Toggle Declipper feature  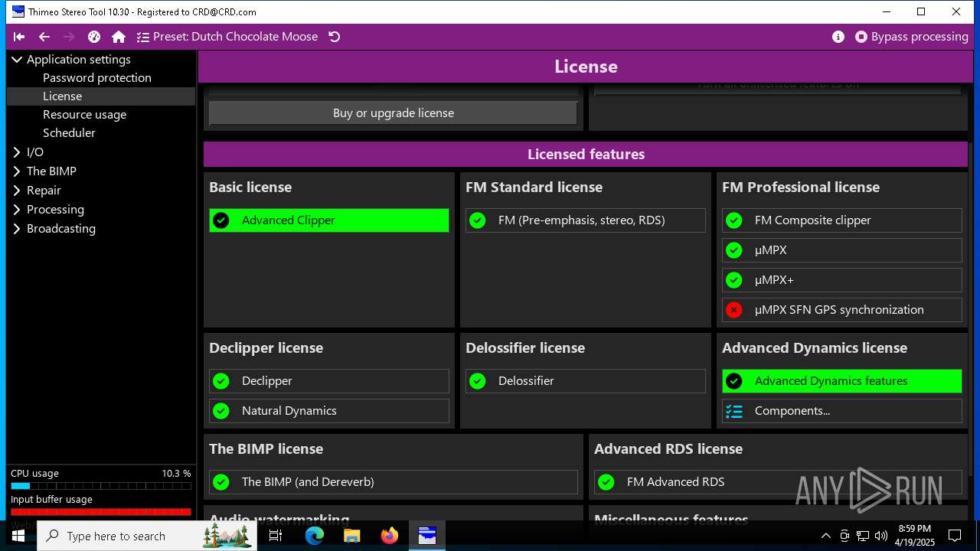(x=329, y=381)
